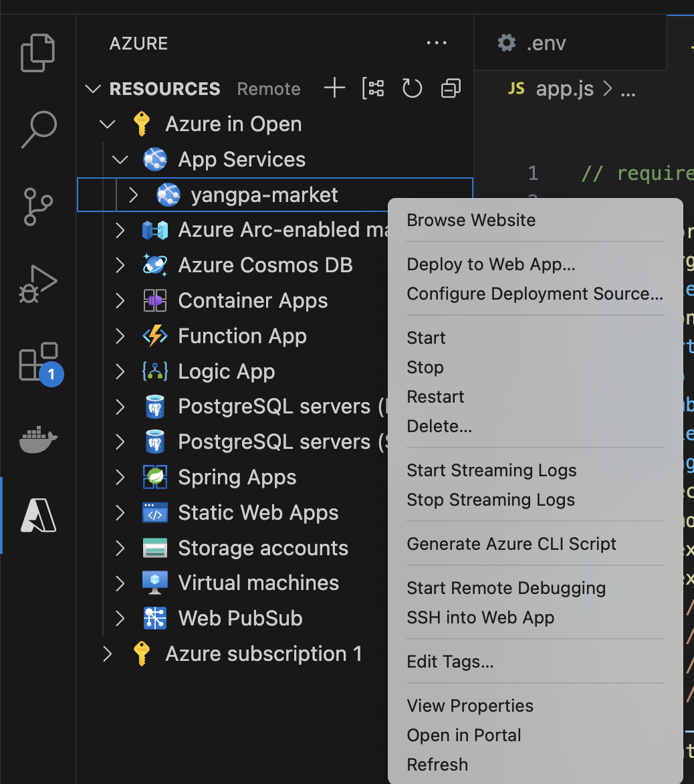Screen dimensions: 694x784
Task: Click the Logic App row label
Action: tap(227, 371)
